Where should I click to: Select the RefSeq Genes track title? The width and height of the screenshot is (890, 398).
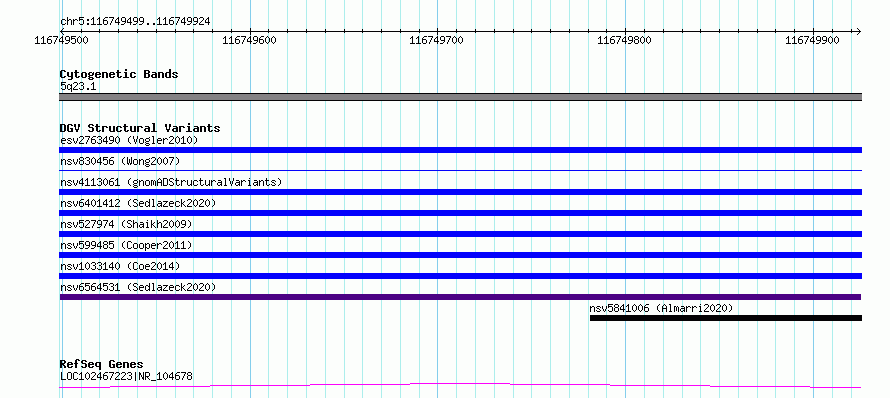[102, 364]
